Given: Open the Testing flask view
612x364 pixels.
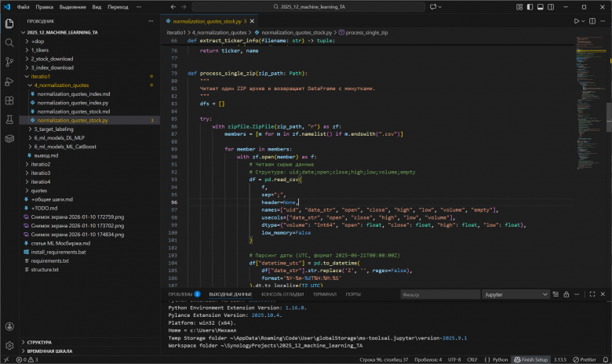Looking at the screenshot, I should 9,118.
